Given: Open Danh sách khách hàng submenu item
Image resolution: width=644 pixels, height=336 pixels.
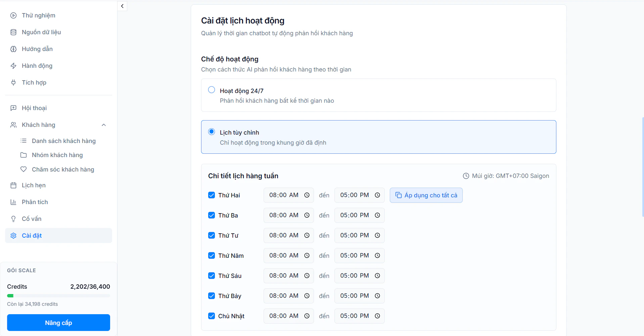Looking at the screenshot, I should (x=63, y=141).
